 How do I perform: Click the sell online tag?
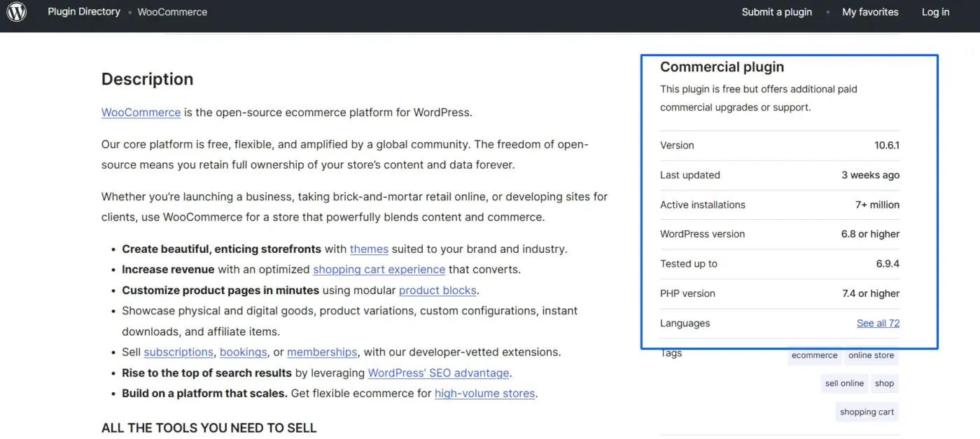[844, 383]
